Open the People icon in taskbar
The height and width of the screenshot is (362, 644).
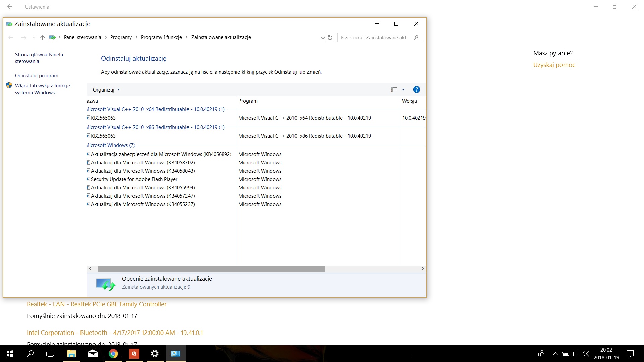541,354
